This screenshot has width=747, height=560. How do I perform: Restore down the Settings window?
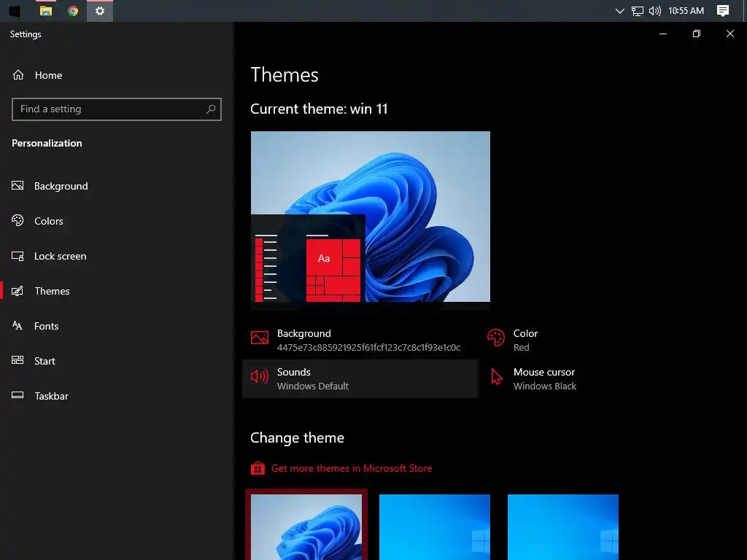697,34
